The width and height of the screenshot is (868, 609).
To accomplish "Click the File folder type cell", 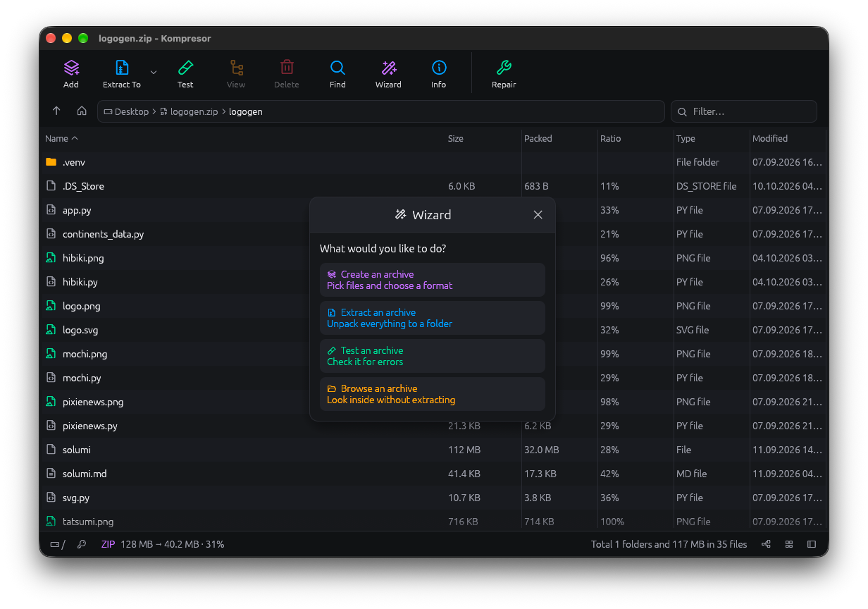I will 697,162.
